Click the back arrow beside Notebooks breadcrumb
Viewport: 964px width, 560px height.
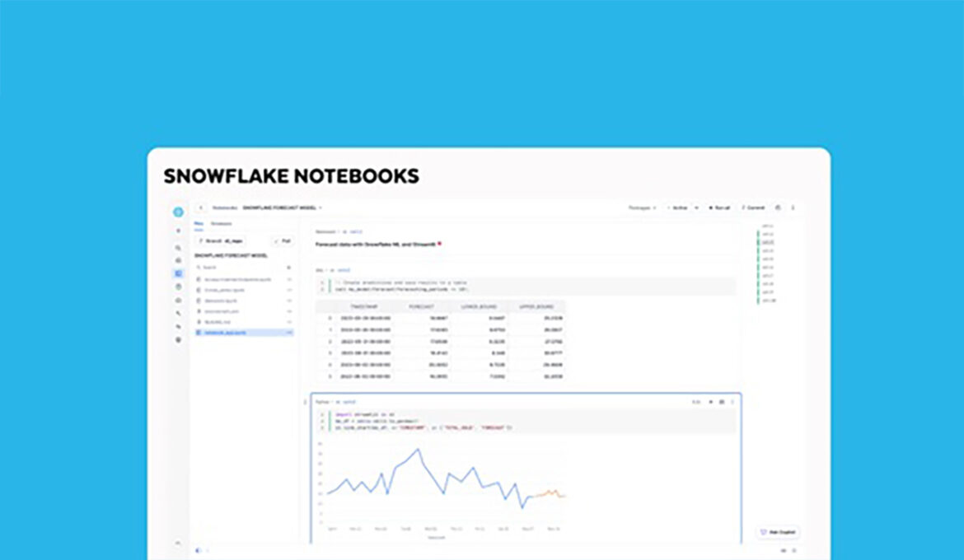tap(201, 208)
